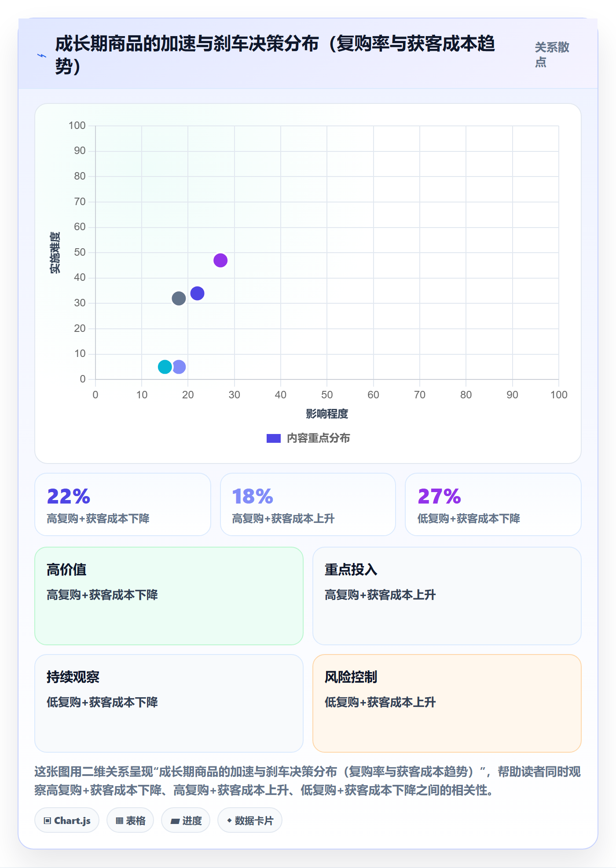Click the grid icon in the 表格 chip
The image size is (616, 868).
(x=120, y=821)
